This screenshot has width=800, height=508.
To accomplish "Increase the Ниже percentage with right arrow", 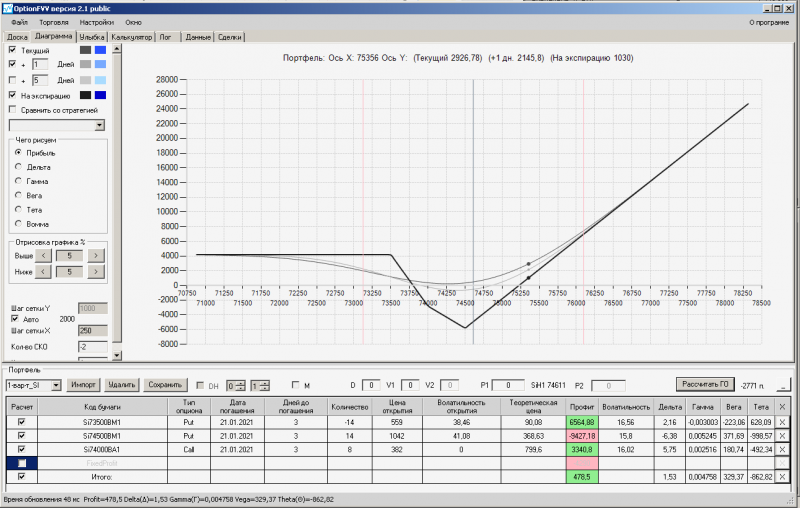I will click(95, 272).
